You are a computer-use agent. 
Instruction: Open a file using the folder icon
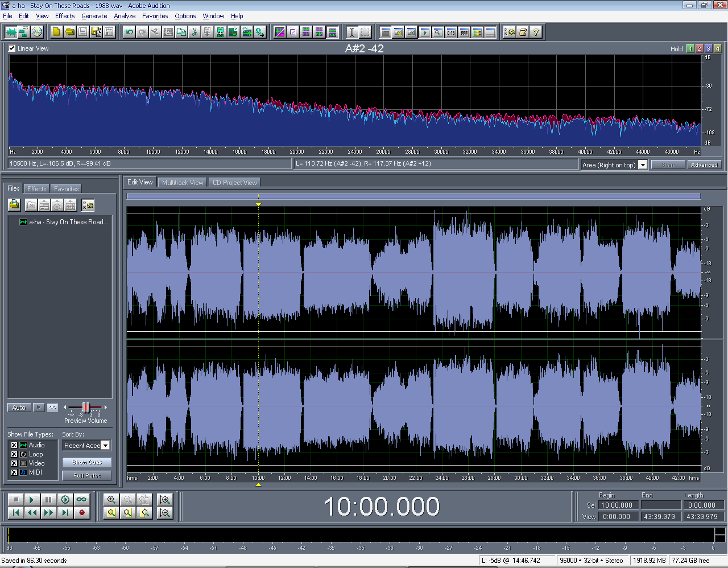point(69,32)
